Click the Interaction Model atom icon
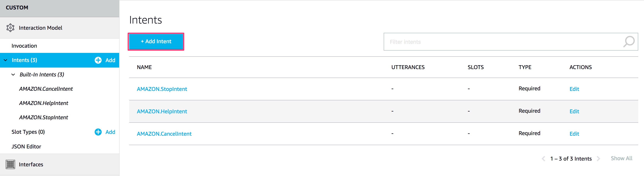The image size is (644, 176). pyautogui.click(x=10, y=28)
